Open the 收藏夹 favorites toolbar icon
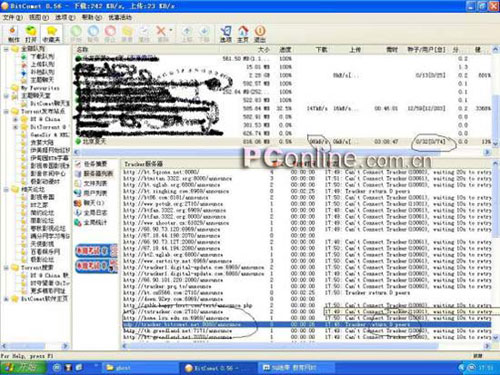 pyautogui.click(x=51, y=34)
